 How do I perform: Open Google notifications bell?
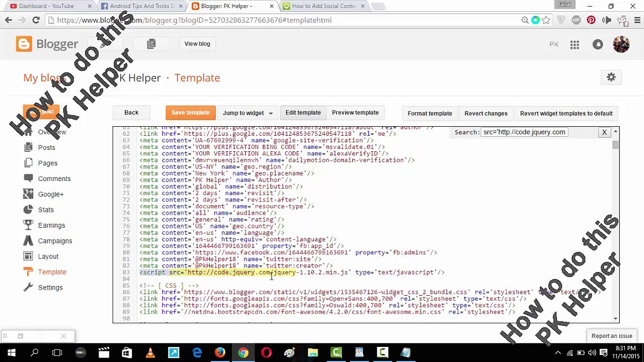coord(598,45)
